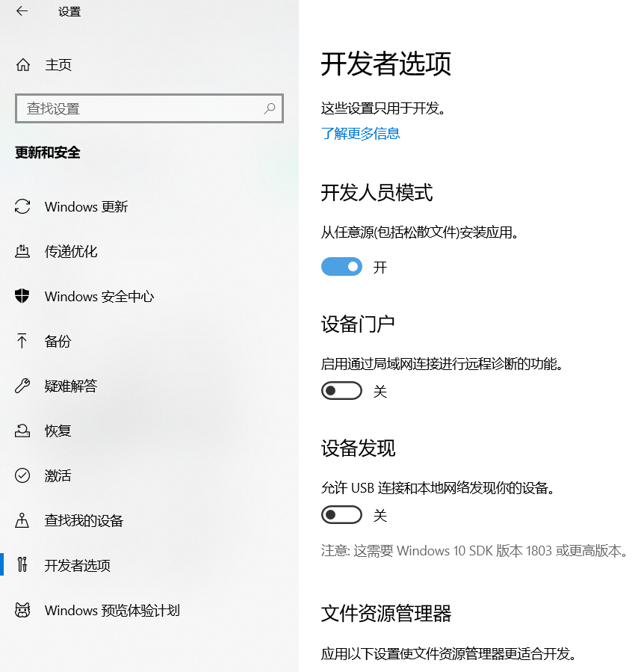This screenshot has height=672, width=635.
Task: Click the 传递优化 icon
Action: 22,251
